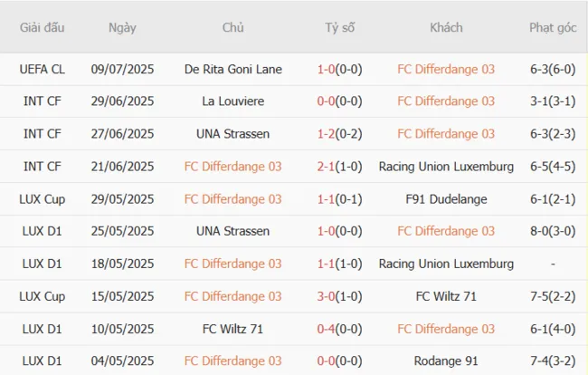Open the La Louviere team link
588x375 pixels.
[232, 101]
